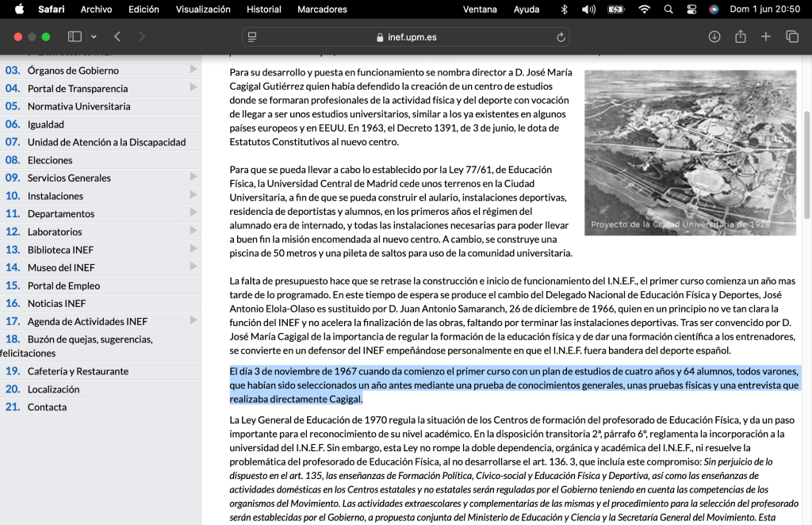Open Biblioteca INEF link
This screenshot has width=812, height=525.
[x=60, y=250]
